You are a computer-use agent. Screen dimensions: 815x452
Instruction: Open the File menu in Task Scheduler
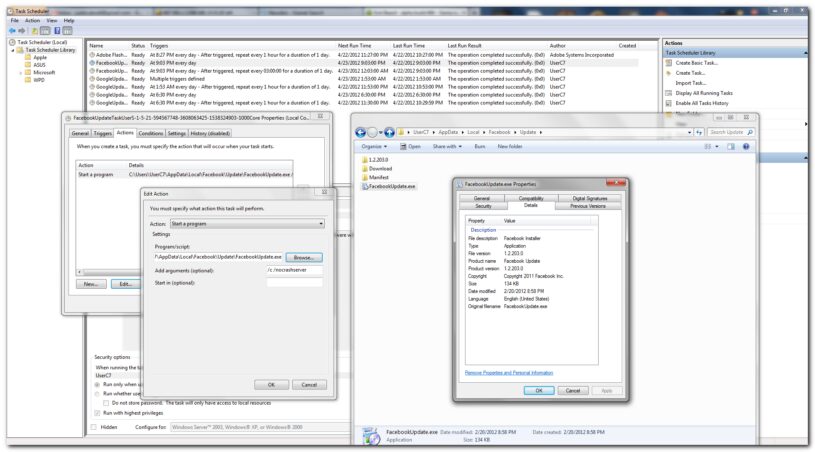[x=15, y=20]
